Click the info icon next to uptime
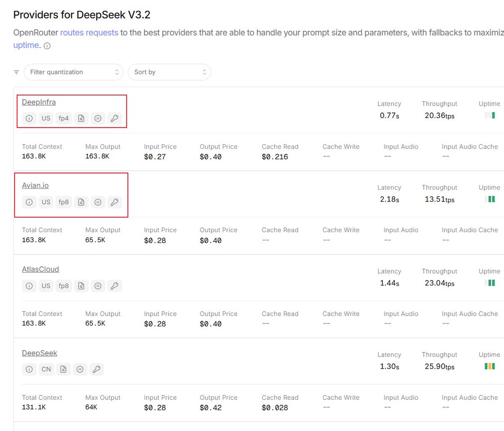 pyautogui.click(x=47, y=46)
